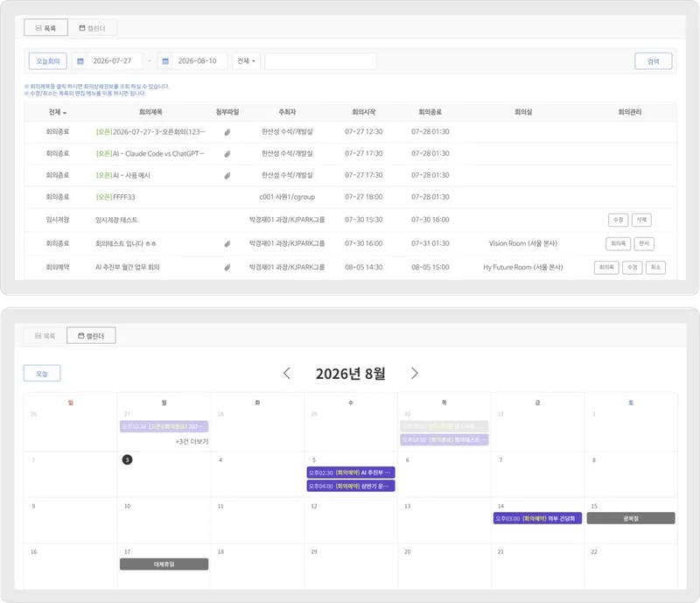This screenshot has width=700, height=603.
Task: Open attachment for 회의테스트 입니다 row
Action: 227,244
